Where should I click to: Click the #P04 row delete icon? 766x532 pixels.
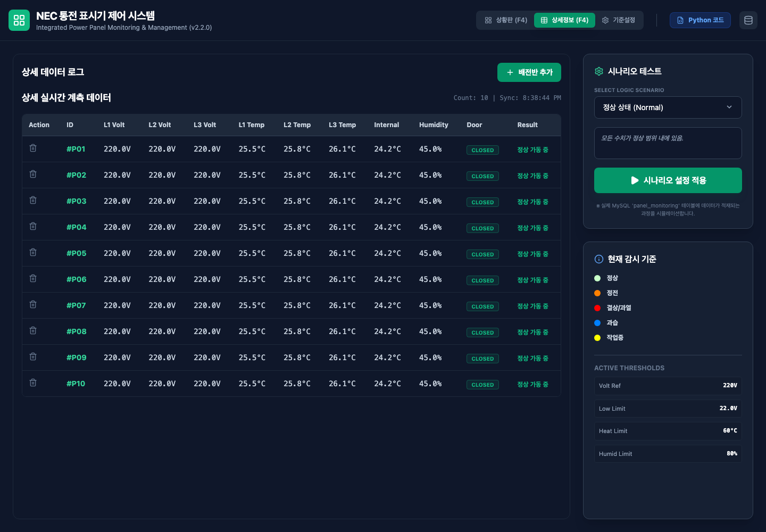(33, 226)
